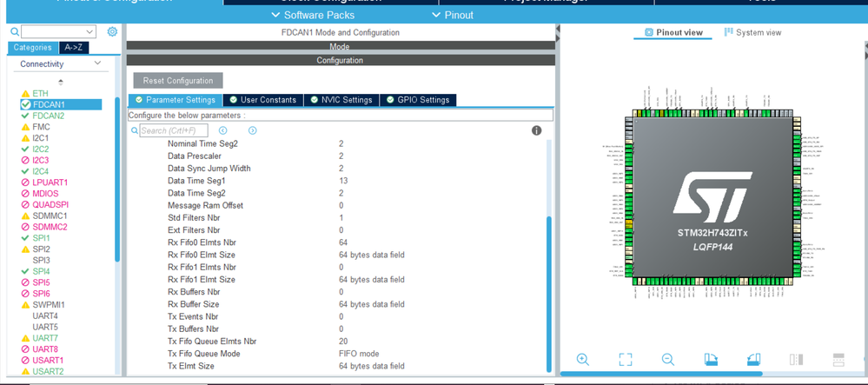Open the Pinout dropdown menu
The width and height of the screenshot is (868, 385).
tap(453, 15)
